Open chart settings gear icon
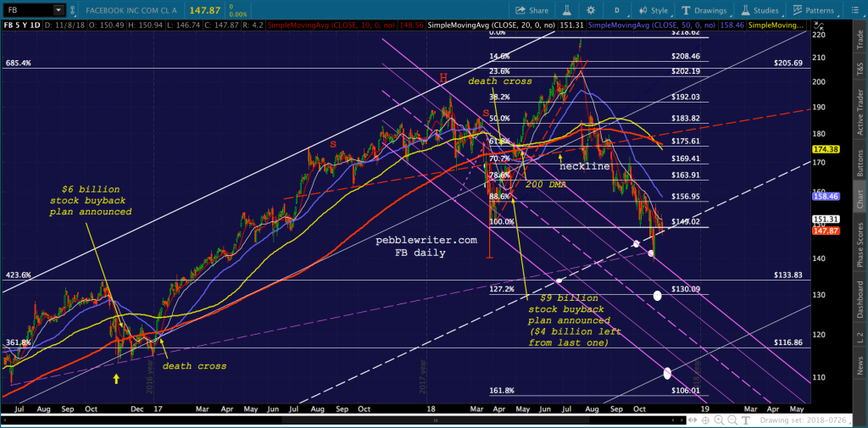This screenshot has height=428, width=868. [591, 10]
